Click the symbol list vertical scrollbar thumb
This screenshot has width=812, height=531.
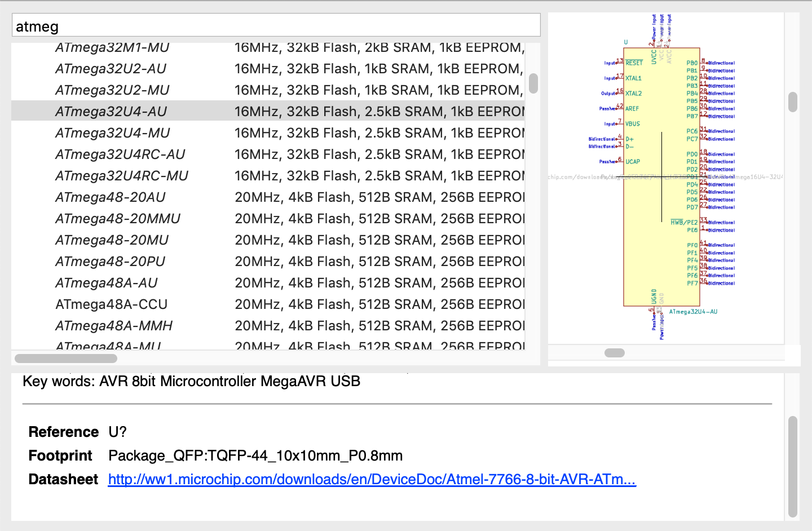click(533, 83)
